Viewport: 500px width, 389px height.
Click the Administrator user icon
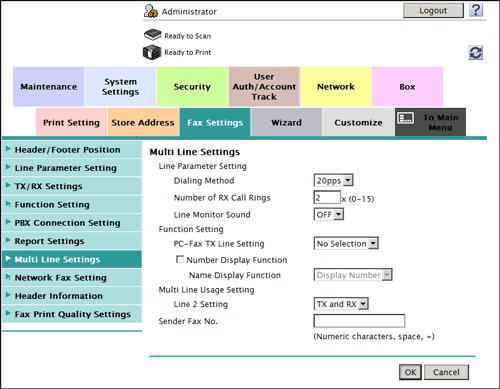pos(151,11)
